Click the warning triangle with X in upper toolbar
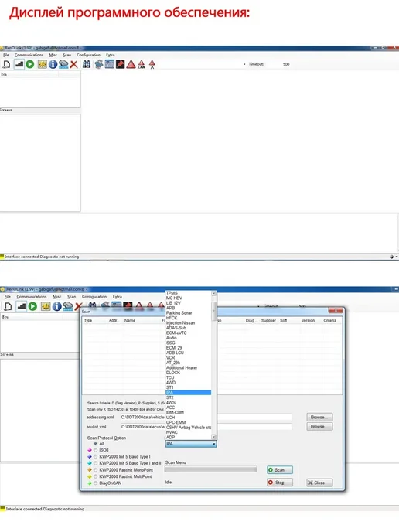Viewport: 399px width, 532px height. [x=152, y=64]
